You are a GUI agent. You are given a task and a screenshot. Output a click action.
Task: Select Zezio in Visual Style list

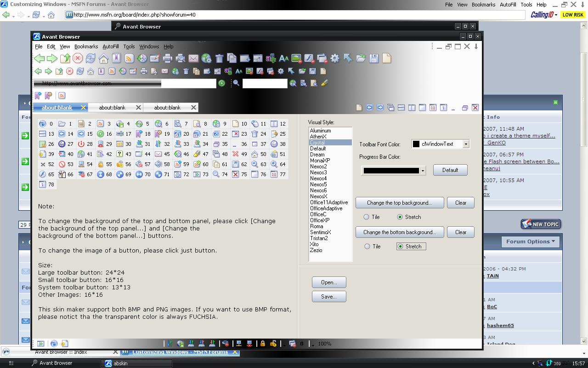(330, 250)
